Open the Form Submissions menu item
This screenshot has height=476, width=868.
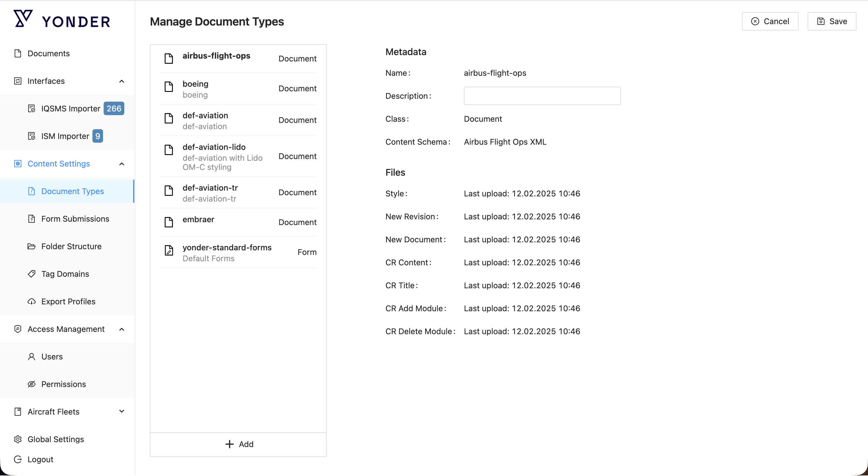click(x=75, y=219)
